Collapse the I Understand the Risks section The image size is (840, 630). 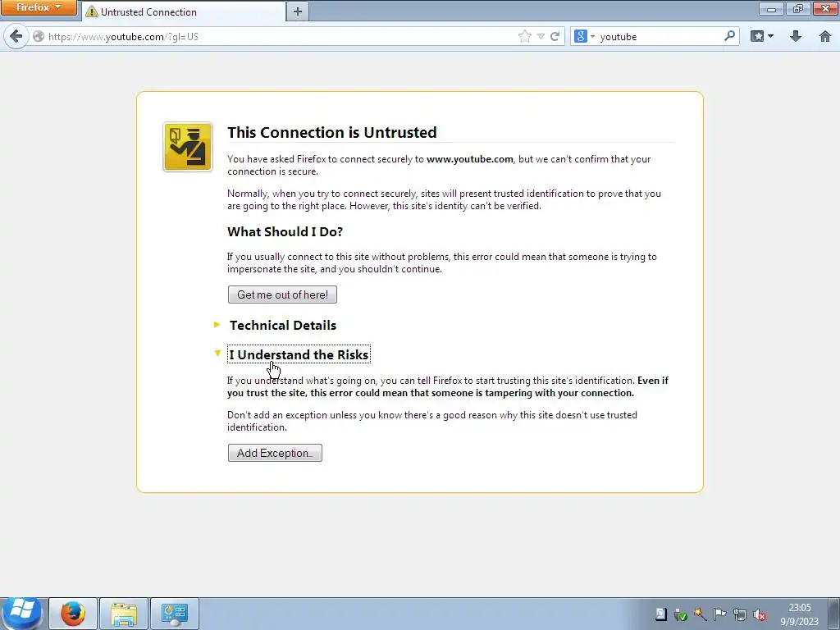[299, 354]
